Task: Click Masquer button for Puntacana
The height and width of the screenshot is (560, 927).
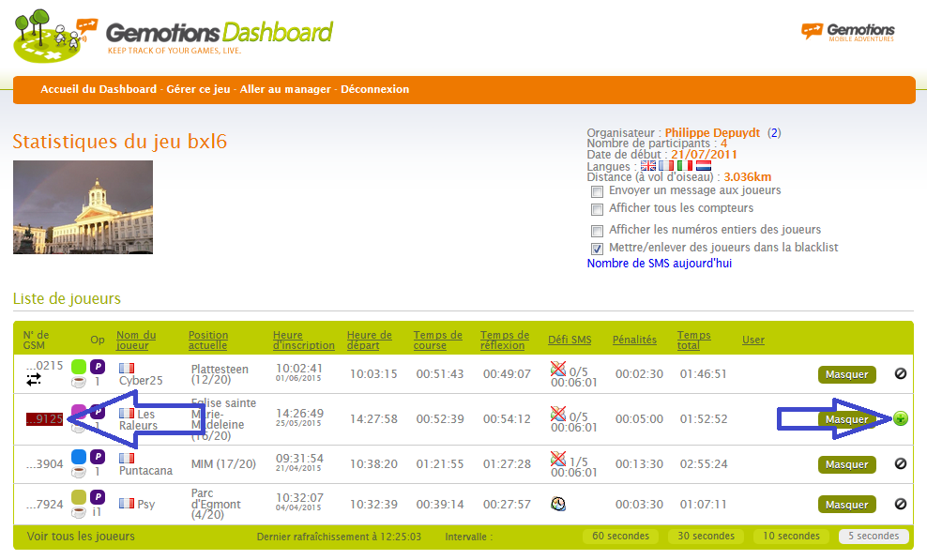Action: tap(846, 464)
